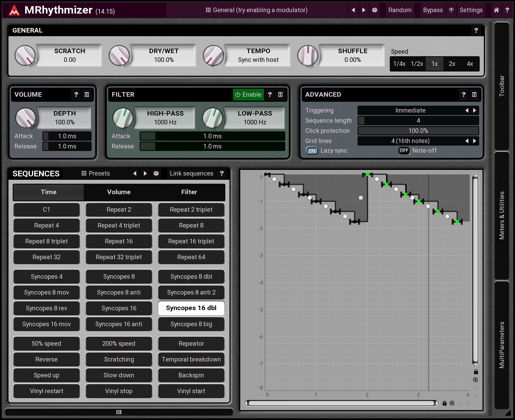
Task: Click the Click protection slider bar
Action: [418, 131]
